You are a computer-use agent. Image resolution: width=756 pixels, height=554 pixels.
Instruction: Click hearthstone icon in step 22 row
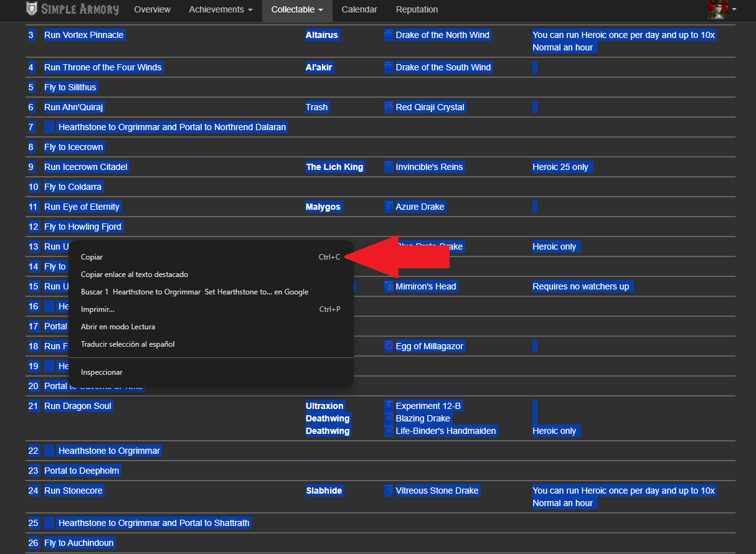tap(50, 451)
